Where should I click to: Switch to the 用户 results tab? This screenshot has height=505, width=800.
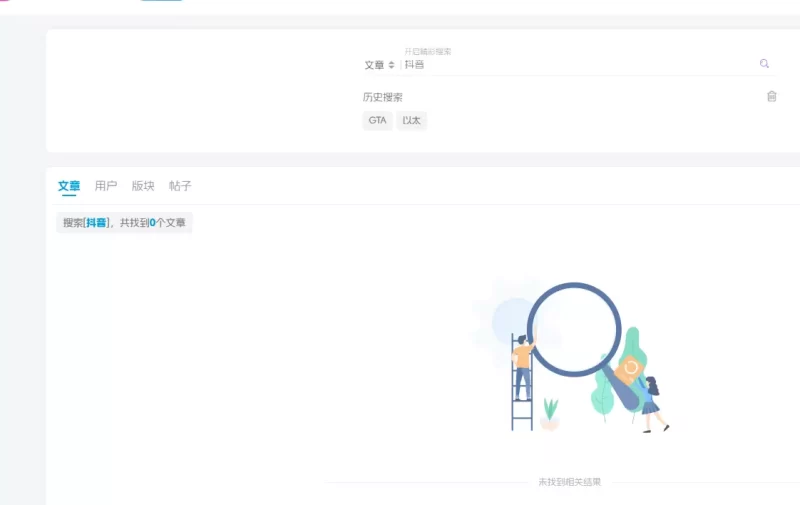(x=106, y=186)
